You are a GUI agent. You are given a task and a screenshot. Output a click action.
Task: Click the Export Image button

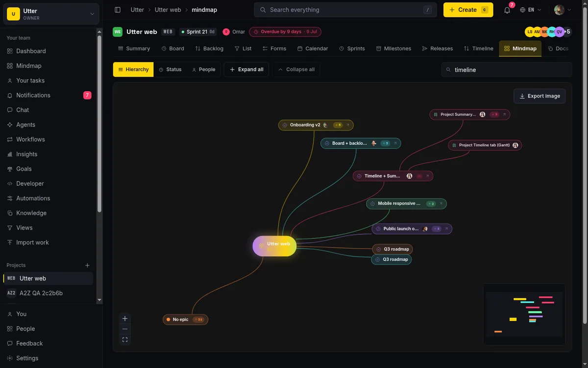click(x=539, y=96)
